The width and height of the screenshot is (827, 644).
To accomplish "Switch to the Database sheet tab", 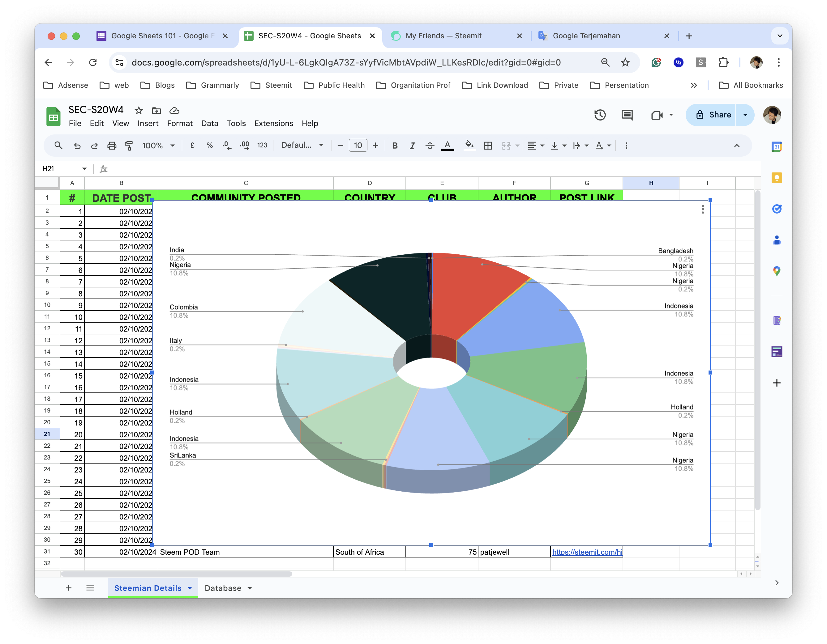I will pos(223,588).
